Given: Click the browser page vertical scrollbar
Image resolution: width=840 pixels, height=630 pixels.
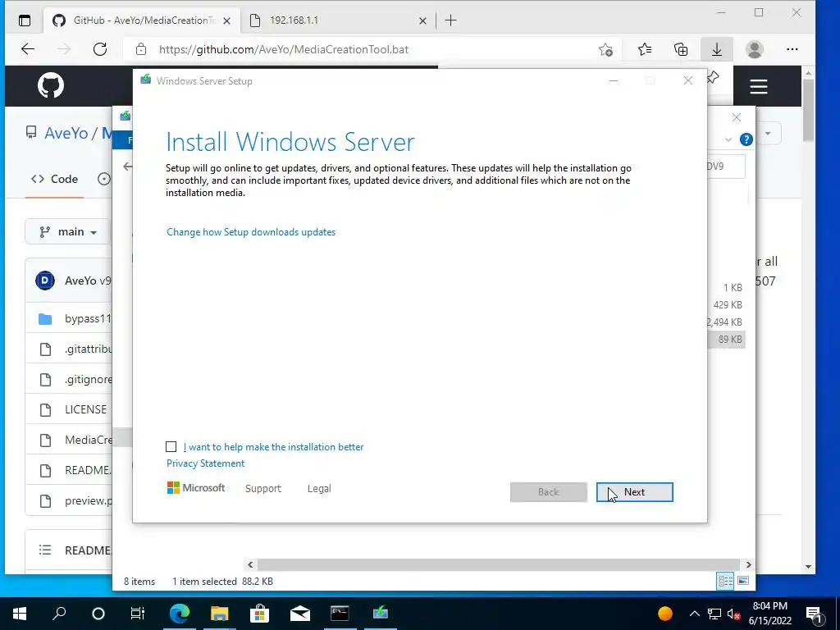Looking at the screenshot, I should pos(808,110).
